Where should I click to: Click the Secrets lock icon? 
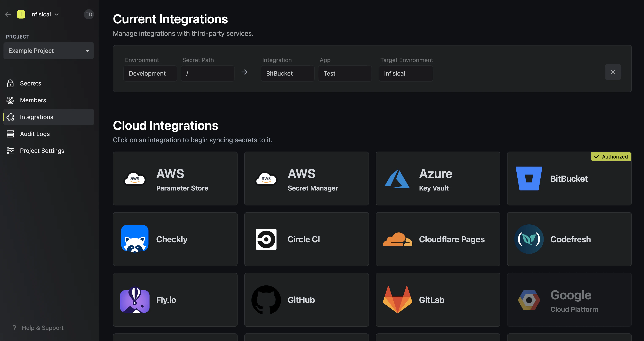10,83
